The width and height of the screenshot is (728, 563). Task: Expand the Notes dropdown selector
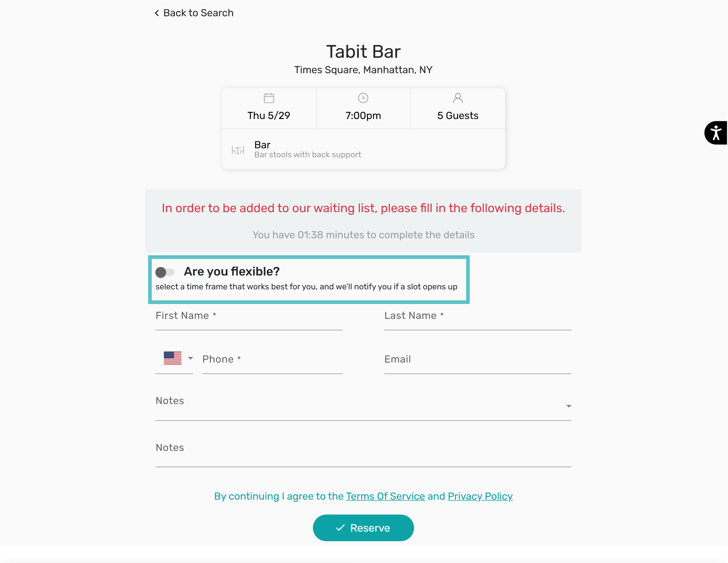tap(569, 406)
